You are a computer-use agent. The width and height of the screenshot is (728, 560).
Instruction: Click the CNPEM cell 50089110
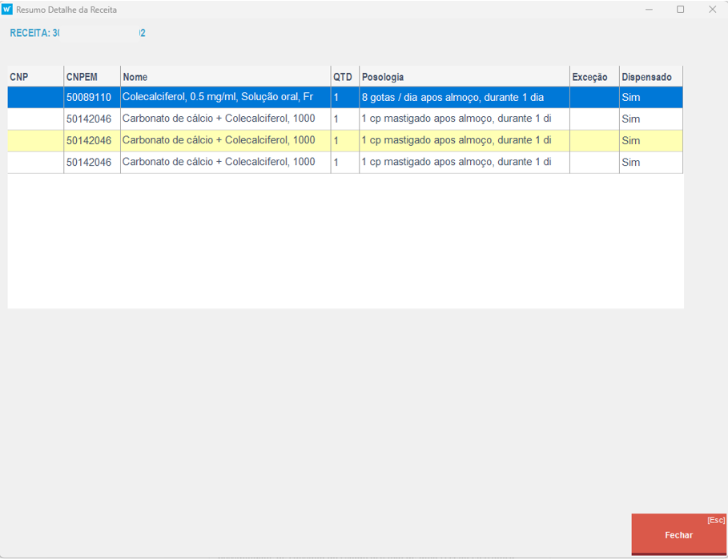point(89,97)
